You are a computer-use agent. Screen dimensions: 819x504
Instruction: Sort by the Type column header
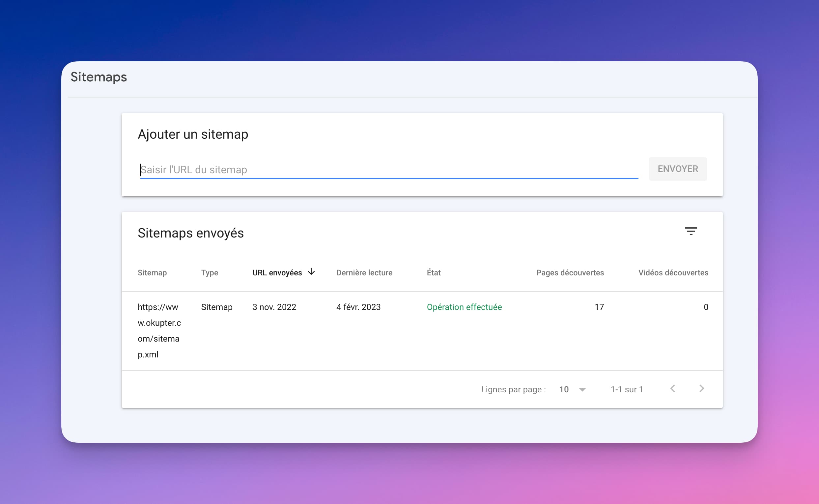point(210,273)
